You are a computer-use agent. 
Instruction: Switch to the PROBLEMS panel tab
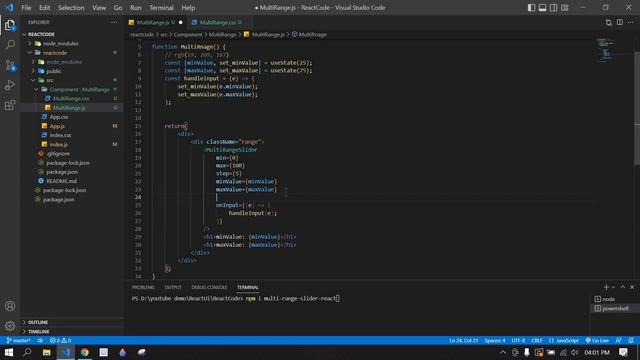click(143, 287)
